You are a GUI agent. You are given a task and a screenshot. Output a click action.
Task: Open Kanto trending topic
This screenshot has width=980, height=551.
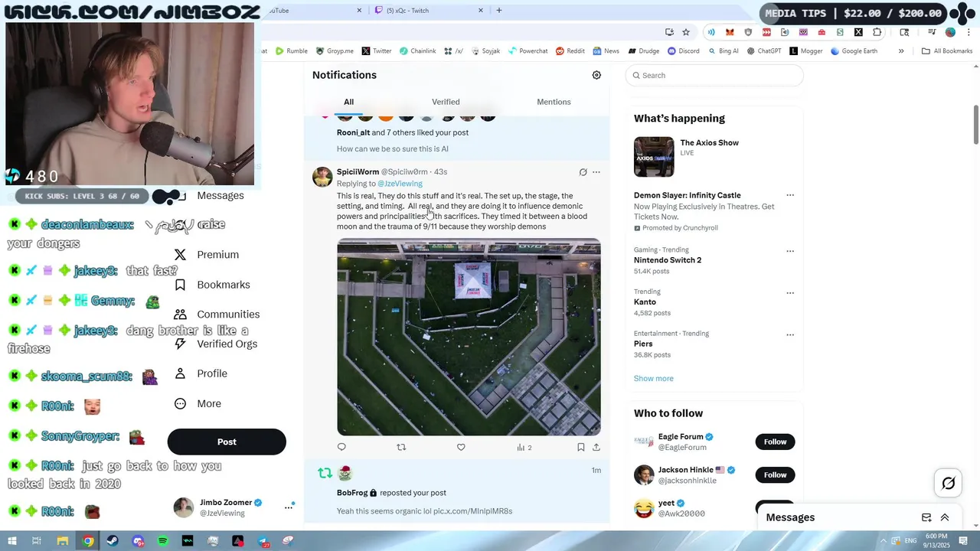(x=645, y=302)
